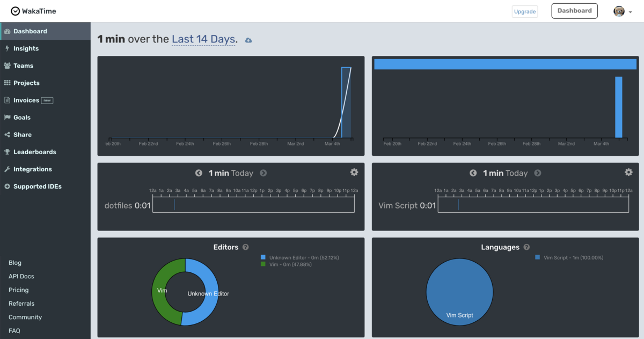
Task: Click the blue Unknown Editor donut segment
Action: tap(210, 293)
